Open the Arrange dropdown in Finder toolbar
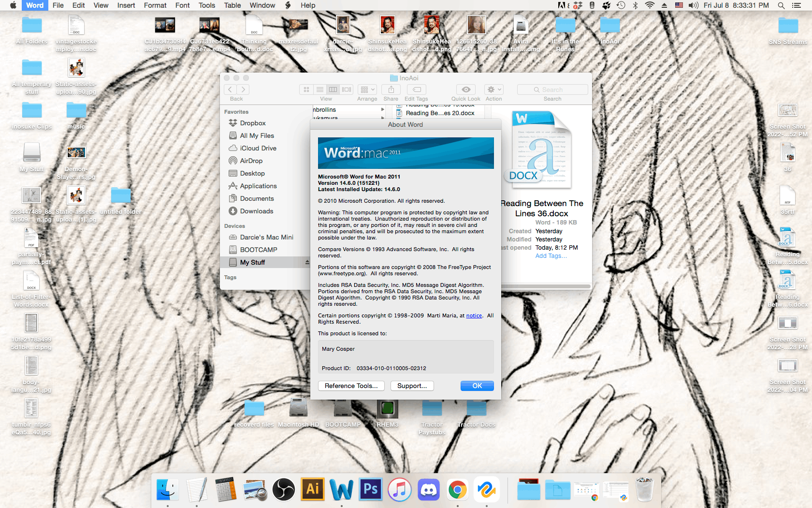Screen dimensions: 812x508 367,90
